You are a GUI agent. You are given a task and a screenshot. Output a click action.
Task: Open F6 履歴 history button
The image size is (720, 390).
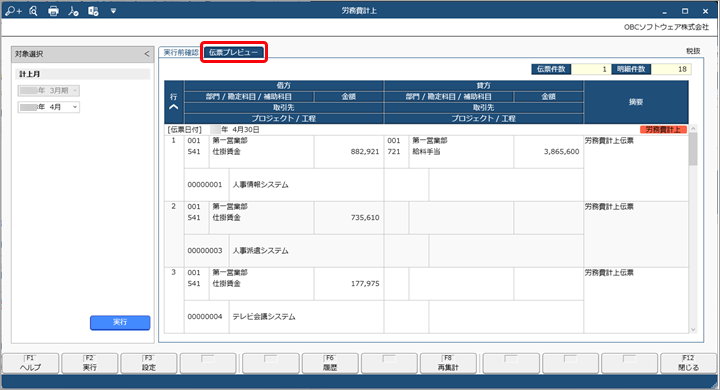click(x=330, y=363)
